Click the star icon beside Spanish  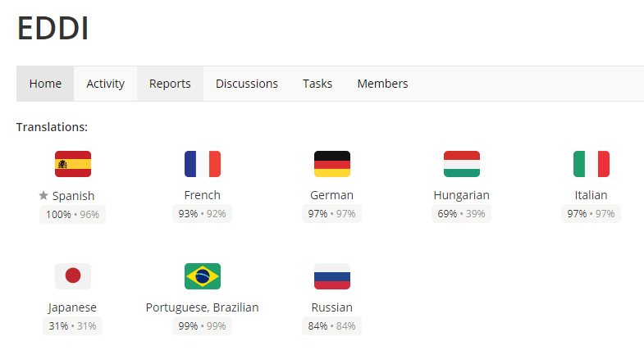pyautogui.click(x=43, y=195)
